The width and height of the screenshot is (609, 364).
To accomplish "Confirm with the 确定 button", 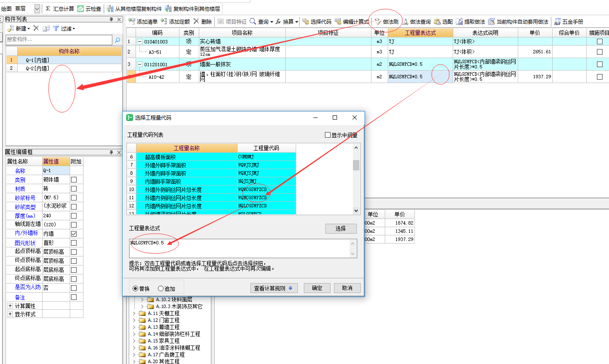I will [317, 288].
